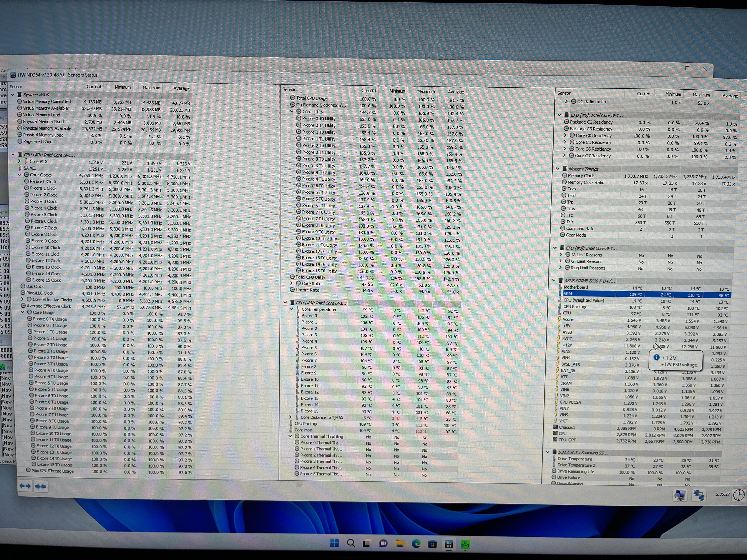Open Microsoft Edge from the taskbar

[416, 544]
